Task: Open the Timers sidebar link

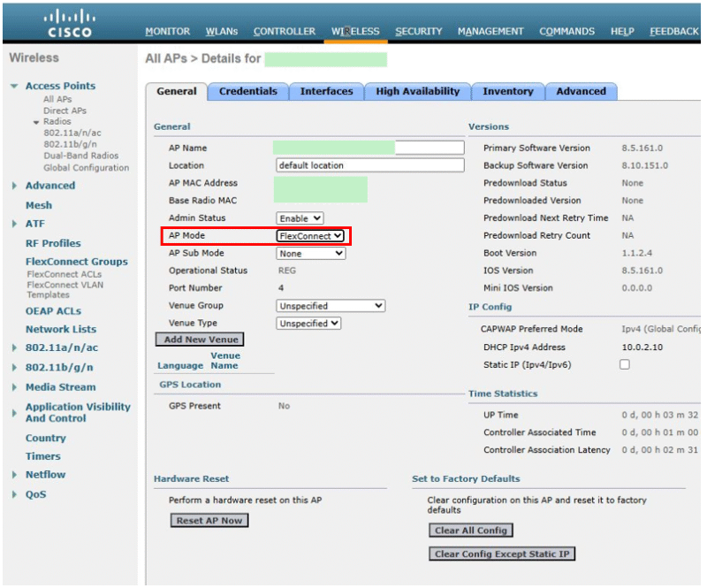Action: pyautogui.click(x=42, y=456)
